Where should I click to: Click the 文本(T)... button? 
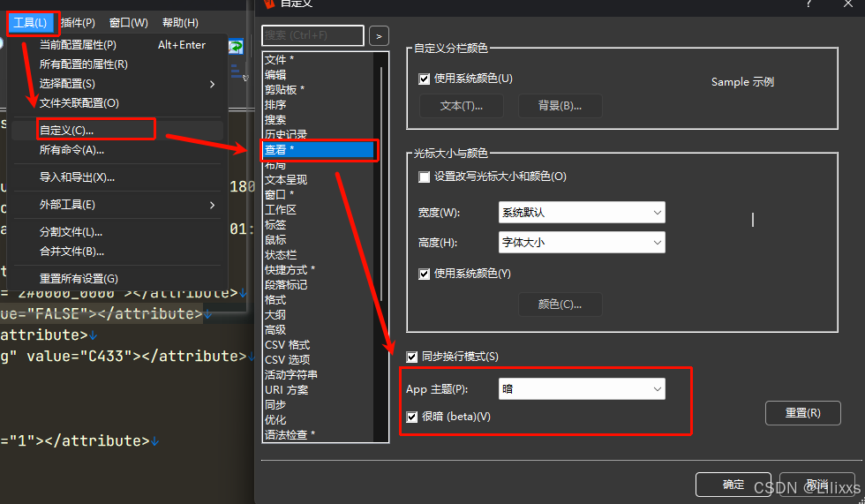(461, 106)
